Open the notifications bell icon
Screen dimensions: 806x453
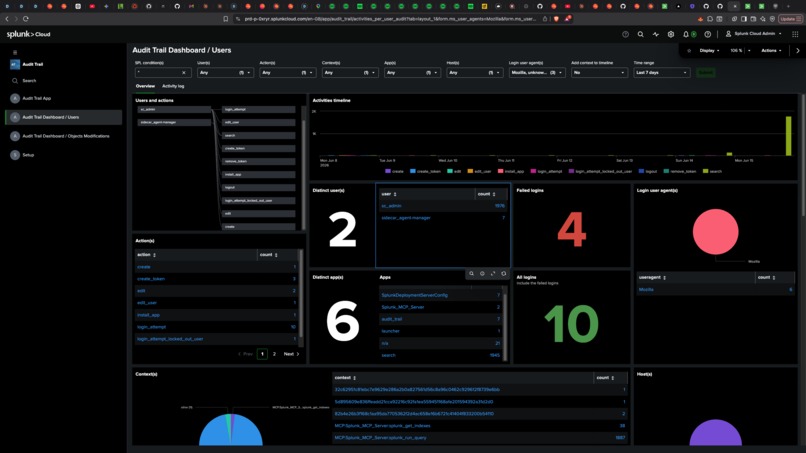[686, 34]
